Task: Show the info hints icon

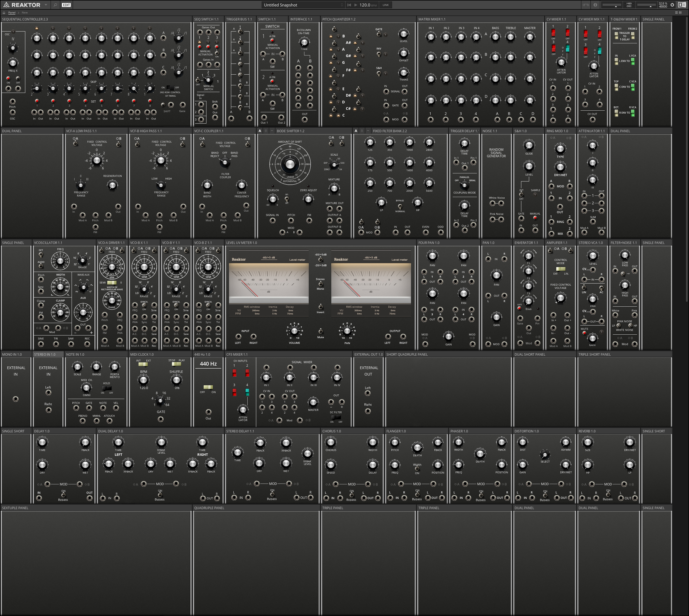Action: click(595, 5)
